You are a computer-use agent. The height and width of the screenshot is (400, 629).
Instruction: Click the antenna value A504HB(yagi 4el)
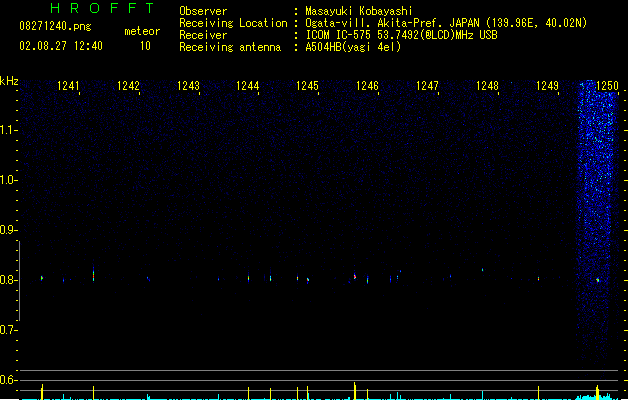[x=353, y=47]
